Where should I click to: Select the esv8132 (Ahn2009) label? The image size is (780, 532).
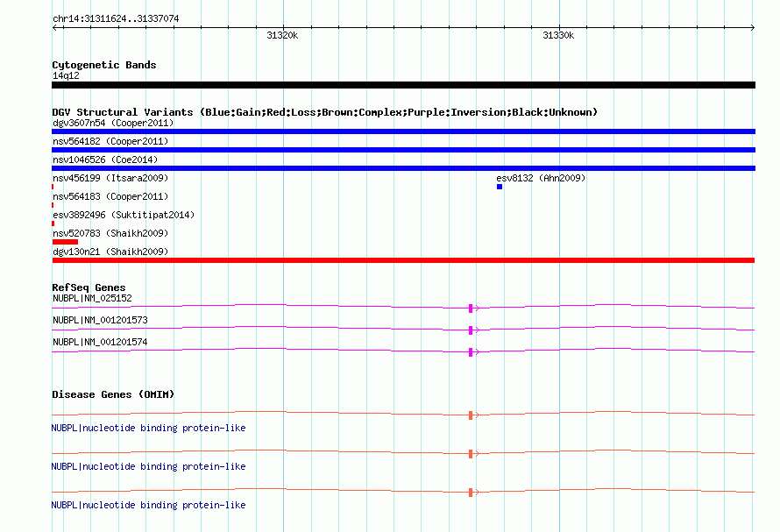(541, 178)
